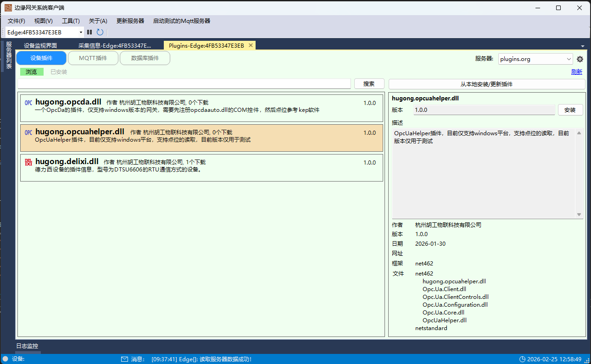Viewport: 591px width, 364px height.
Task: Click the red Delixi plugin icon
Action: tap(28, 162)
